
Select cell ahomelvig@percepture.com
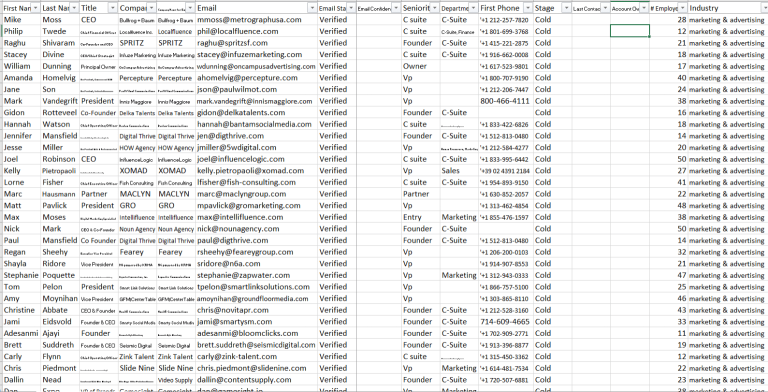point(257,78)
